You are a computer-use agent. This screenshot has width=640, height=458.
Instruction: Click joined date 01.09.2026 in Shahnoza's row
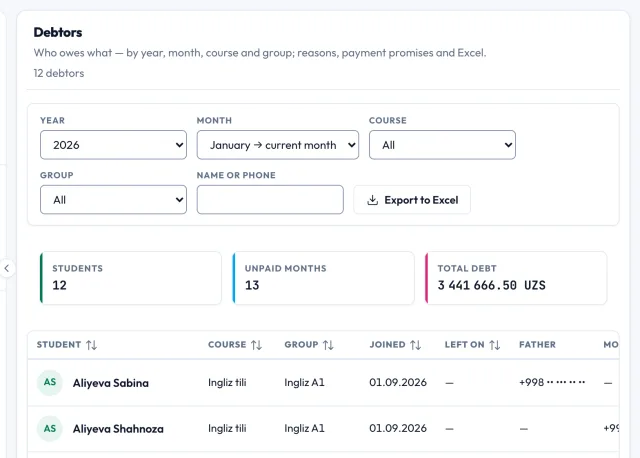point(398,428)
